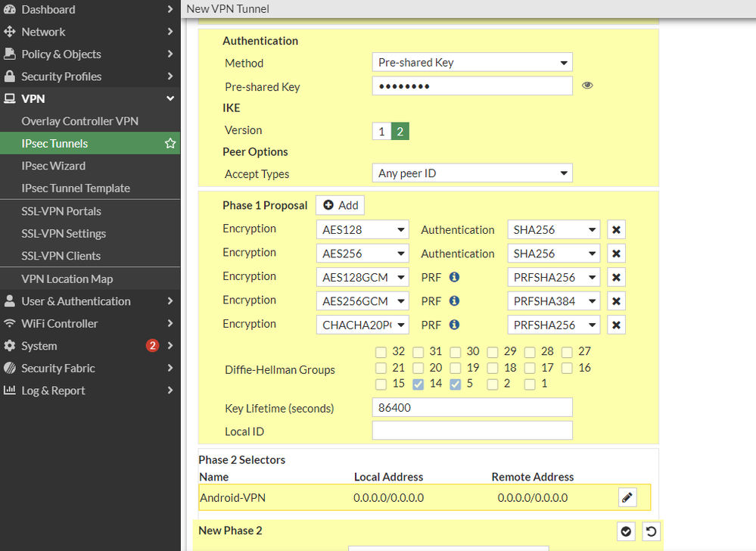Screen dimensions: 756x551
Task: Delete the CHACHA20 proposal row
Action: (x=616, y=325)
